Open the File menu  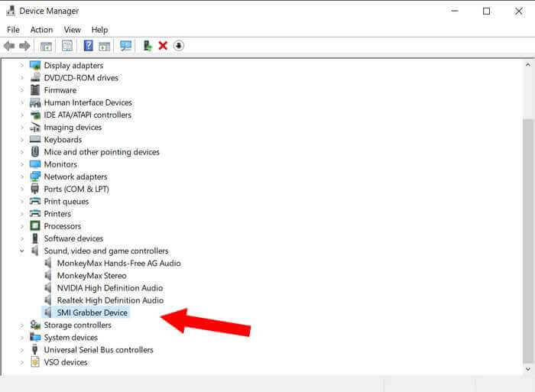tap(13, 30)
